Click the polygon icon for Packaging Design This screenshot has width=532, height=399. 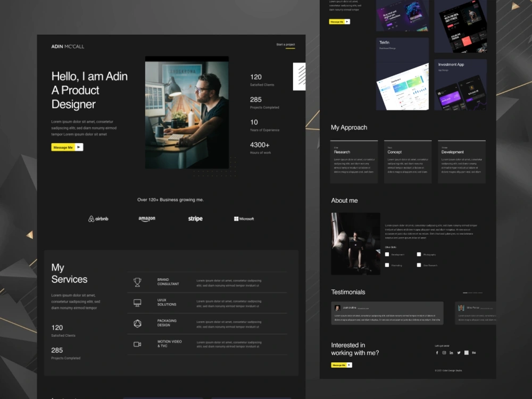(x=137, y=323)
